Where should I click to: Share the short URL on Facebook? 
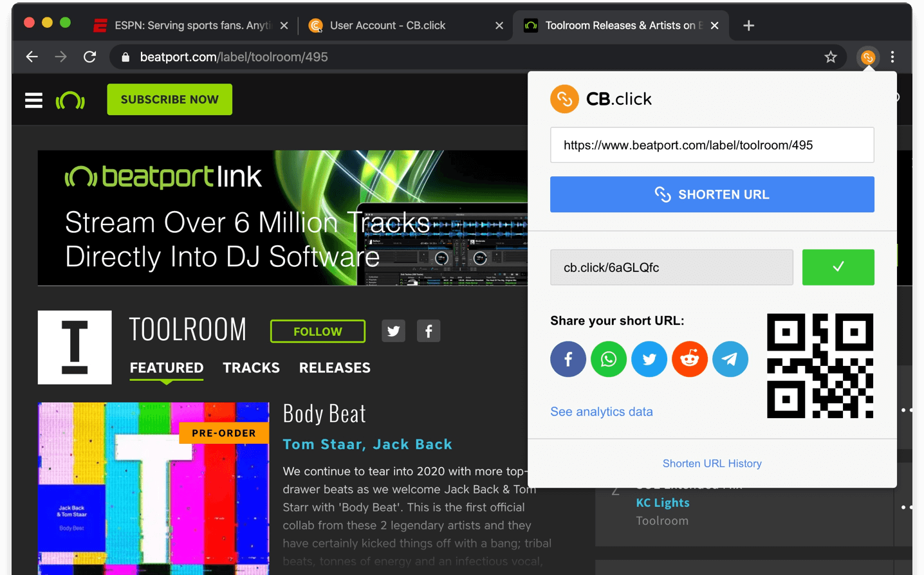[x=568, y=359]
